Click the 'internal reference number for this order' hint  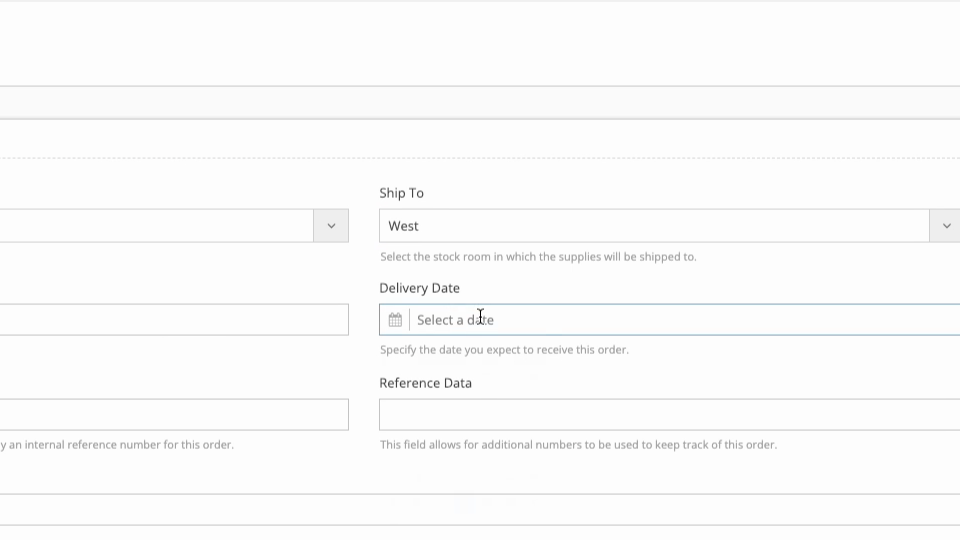point(117,444)
